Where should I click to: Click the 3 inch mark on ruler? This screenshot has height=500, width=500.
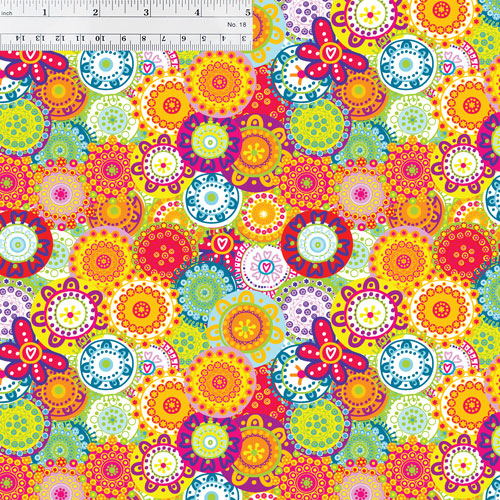coord(146,13)
